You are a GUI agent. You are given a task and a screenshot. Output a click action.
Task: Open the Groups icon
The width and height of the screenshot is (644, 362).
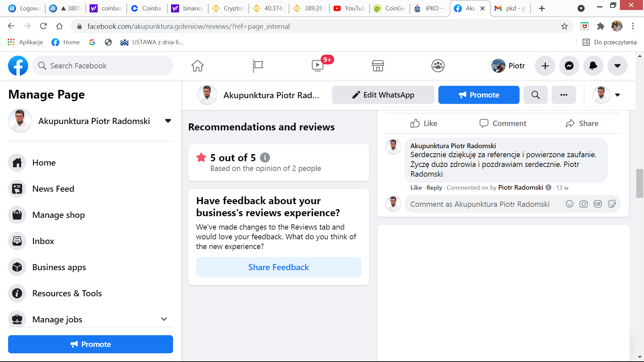[x=438, y=66]
